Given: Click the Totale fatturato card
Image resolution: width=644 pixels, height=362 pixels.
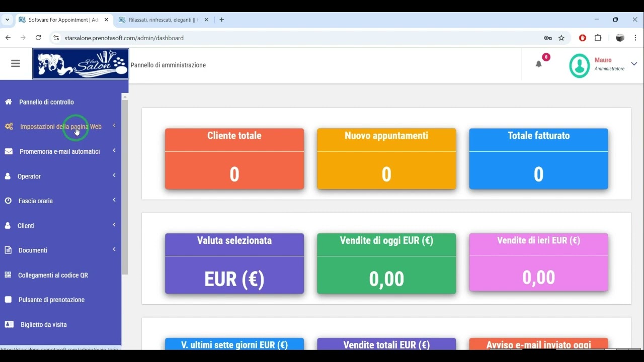Looking at the screenshot, I should click(x=538, y=159).
